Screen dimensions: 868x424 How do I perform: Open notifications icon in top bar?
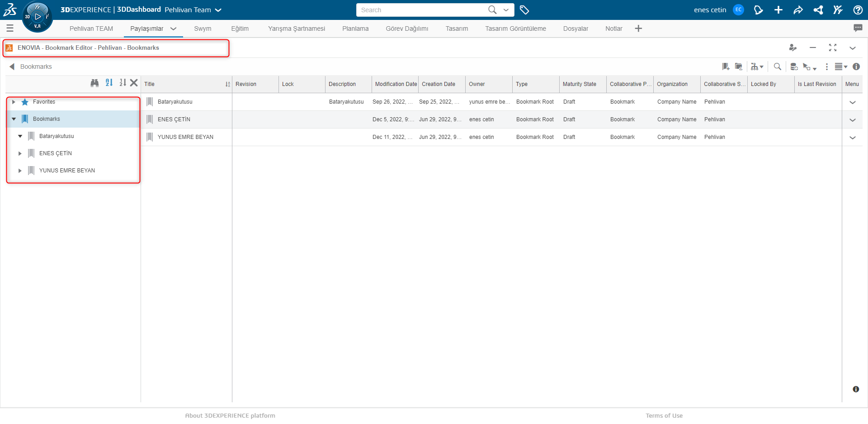coord(758,10)
